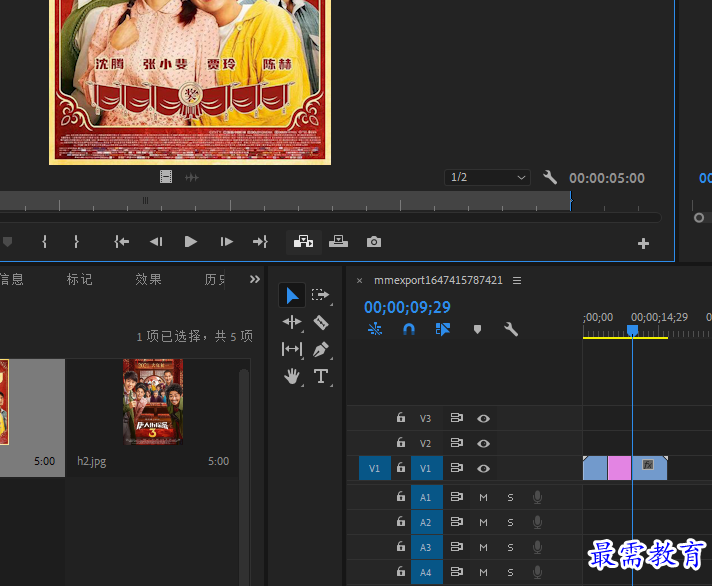Enable voice-over record on A1

pyautogui.click(x=537, y=497)
